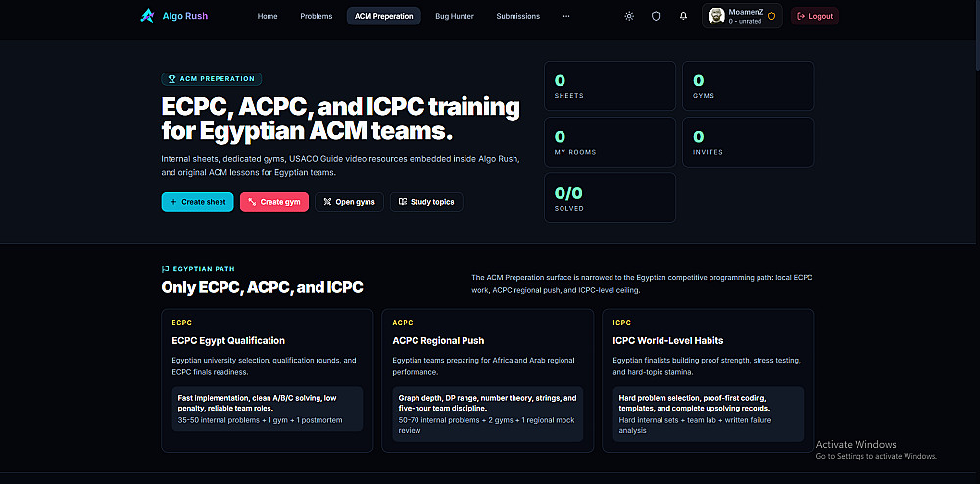Expand the three-dots more navigation menu
Image resolution: width=980 pixels, height=484 pixels.
tap(566, 17)
